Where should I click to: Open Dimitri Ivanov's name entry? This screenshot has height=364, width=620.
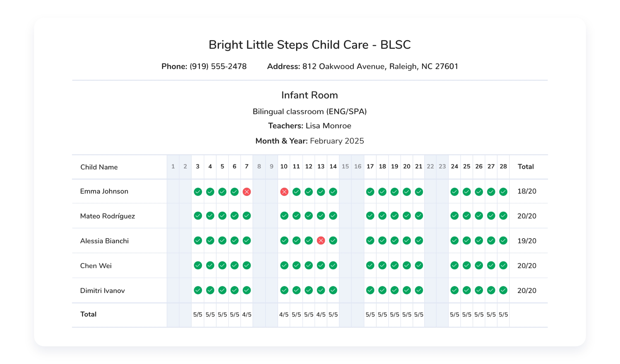[x=102, y=291]
